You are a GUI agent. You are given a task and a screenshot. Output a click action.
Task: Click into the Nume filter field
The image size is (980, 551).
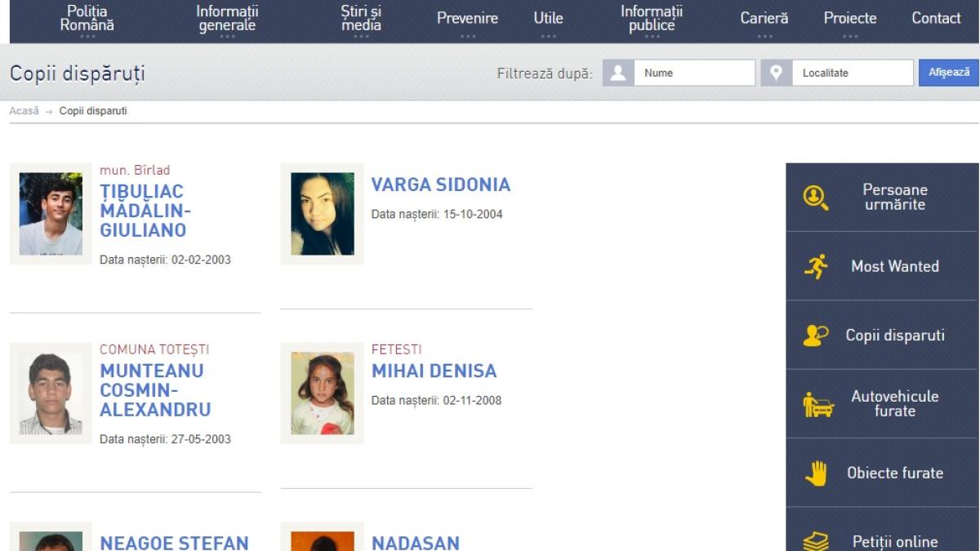[694, 73]
